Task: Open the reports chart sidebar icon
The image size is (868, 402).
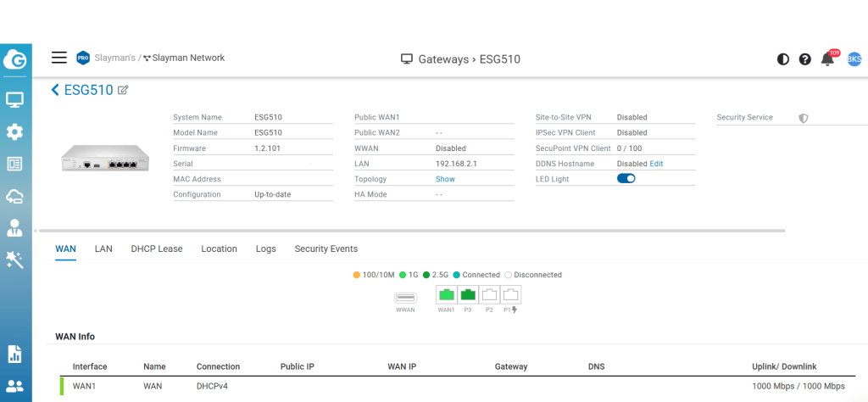Action: [x=14, y=354]
